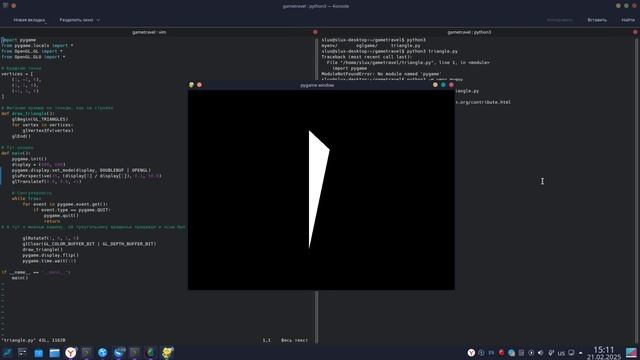This screenshot has height=360, width=640.
Task: Switch to the pygame snake icon in the taskbar
Action: click(x=167, y=353)
